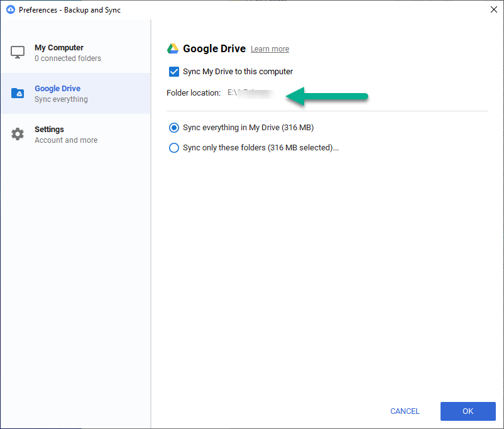This screenshot has width=504, height=429.
Task: Choose Sync only these folders option
Action: pyautogui.click(x=174, y=148)
